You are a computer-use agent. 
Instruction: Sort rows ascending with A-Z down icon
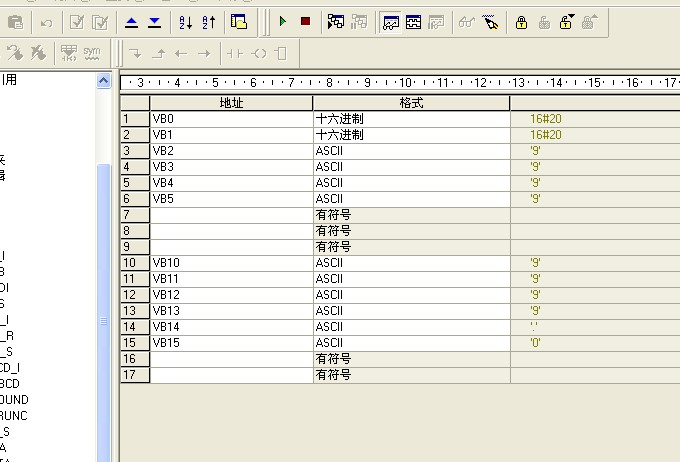[186, 22]
